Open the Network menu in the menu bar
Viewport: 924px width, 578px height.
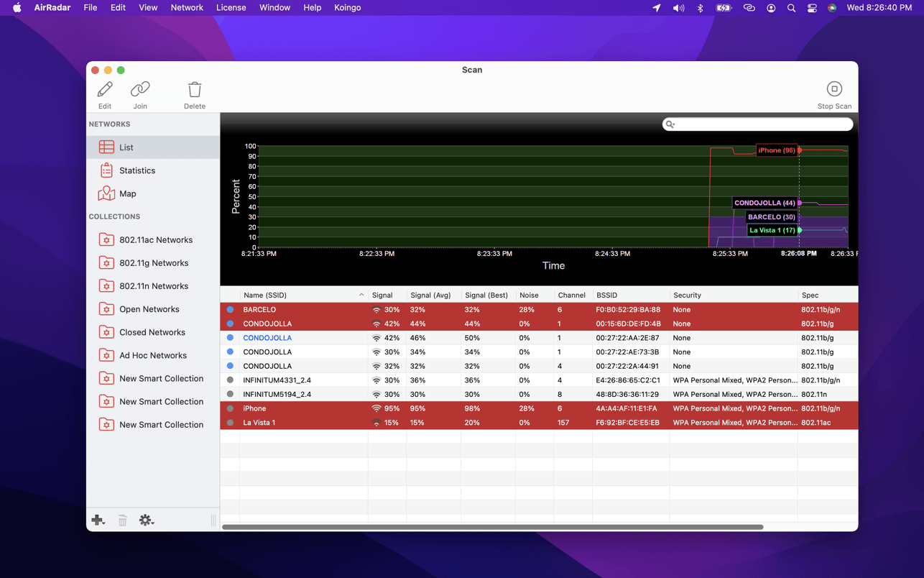(x=186, y=8)
